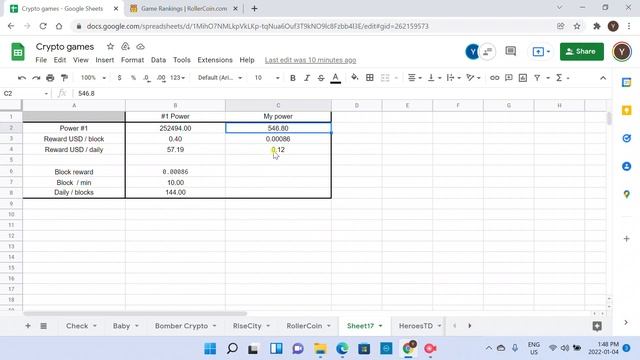Image resolution: width=640 pixels, height=360 pixels.
Task: Open the All Sheets list icon
Action: [x=44, y=326]
